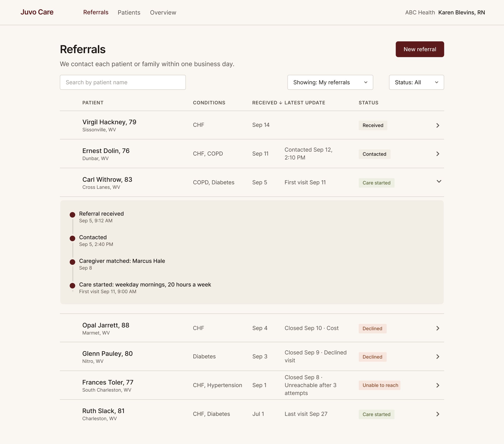Click the Care started timeline marker dot
This screenshot has height=444, width=504.
(72, 286)
